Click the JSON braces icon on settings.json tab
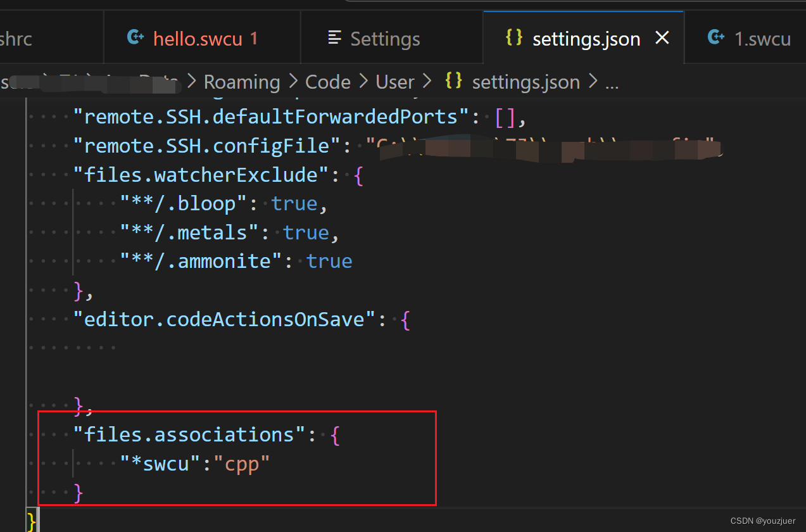 (513, 37)
